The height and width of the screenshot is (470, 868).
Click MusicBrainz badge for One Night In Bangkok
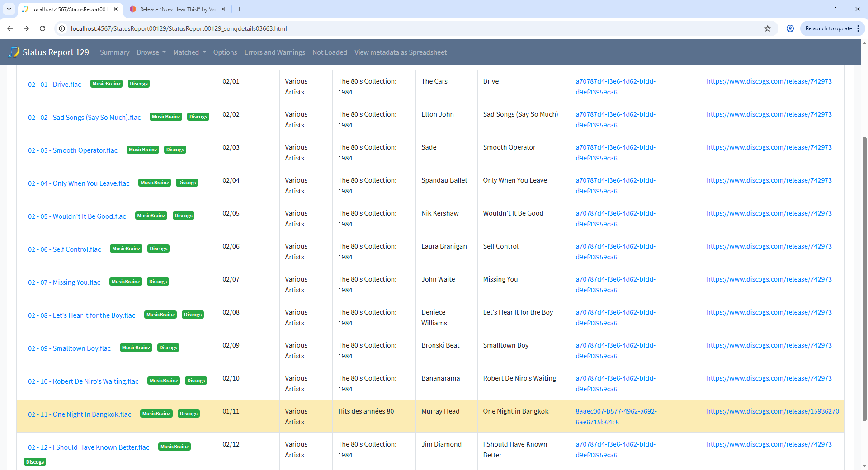[156, 414]
